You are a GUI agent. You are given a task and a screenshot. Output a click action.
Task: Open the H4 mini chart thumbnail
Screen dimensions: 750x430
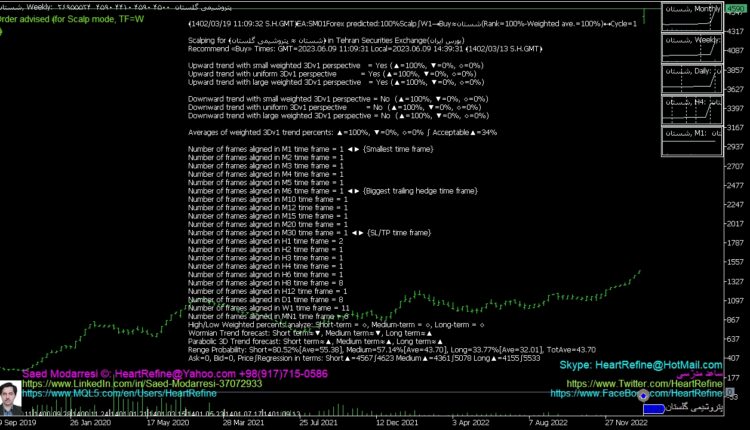click(x=691, y=112)
